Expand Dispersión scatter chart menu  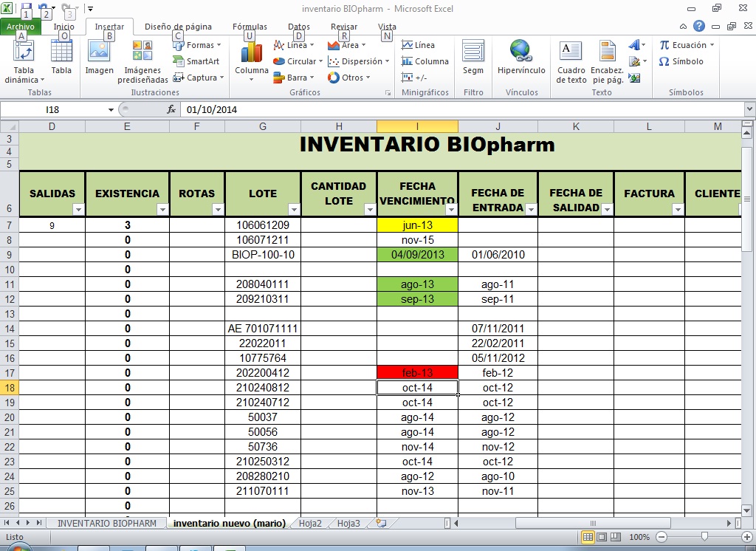358,61
